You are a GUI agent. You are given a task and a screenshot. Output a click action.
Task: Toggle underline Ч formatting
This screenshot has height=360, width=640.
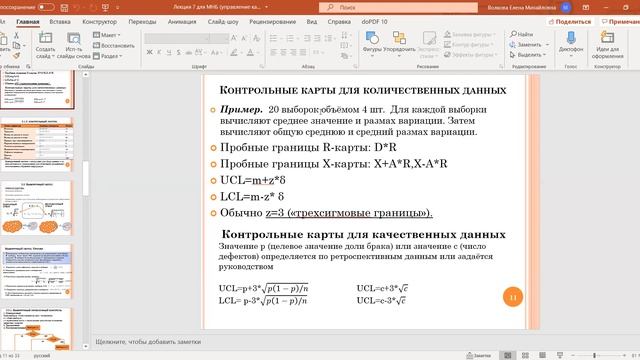pyautogui.click(x=169, y=52)
